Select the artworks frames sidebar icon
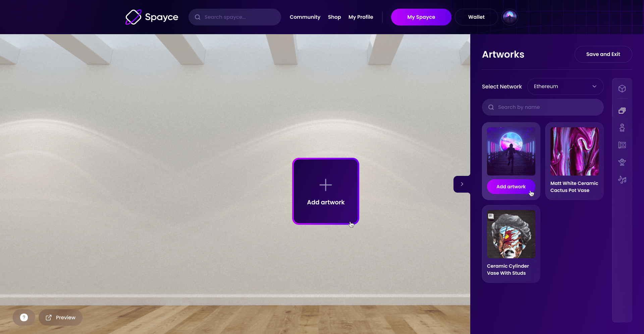 [x=622, y=111]
